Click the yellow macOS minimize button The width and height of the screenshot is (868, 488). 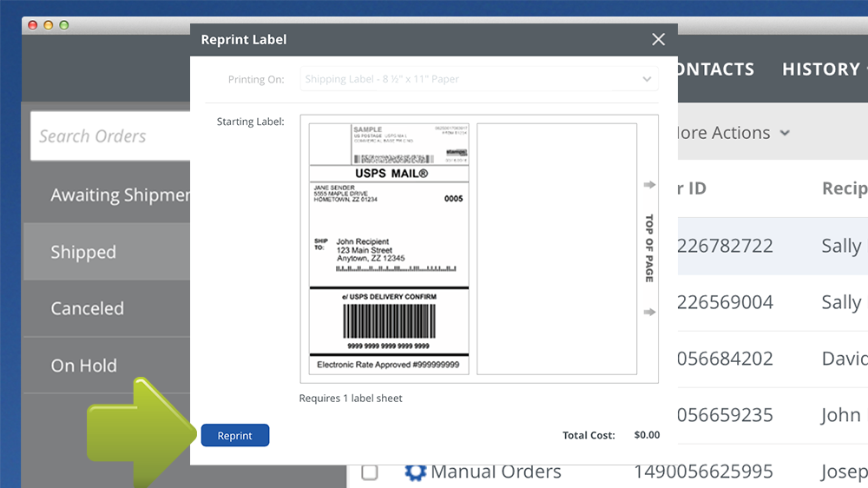(49, 25)
